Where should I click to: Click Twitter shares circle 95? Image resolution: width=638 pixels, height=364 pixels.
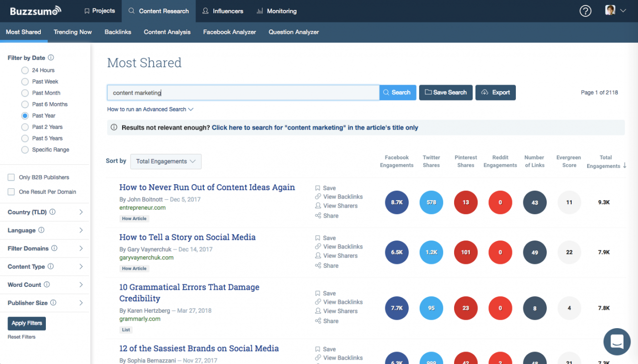coord(431,308)
